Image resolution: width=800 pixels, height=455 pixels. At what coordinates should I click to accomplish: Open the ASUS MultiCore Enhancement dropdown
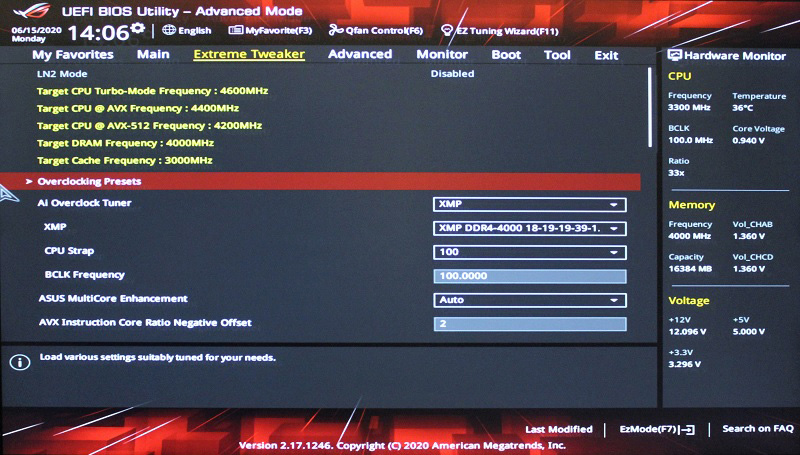(530, 300)
